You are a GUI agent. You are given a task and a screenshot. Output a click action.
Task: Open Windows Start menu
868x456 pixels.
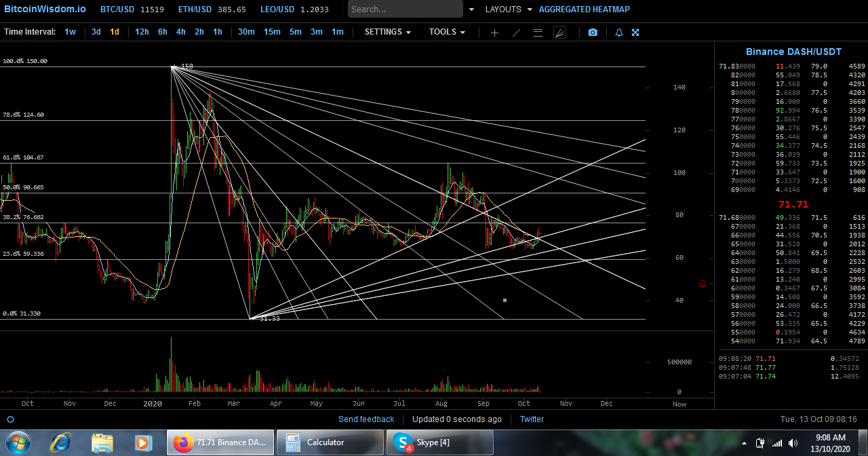pos(17,442)
